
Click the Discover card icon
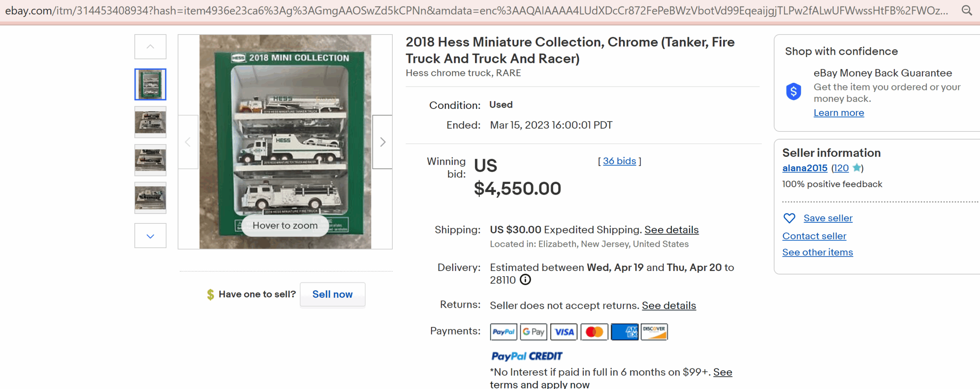pos(654,332)
